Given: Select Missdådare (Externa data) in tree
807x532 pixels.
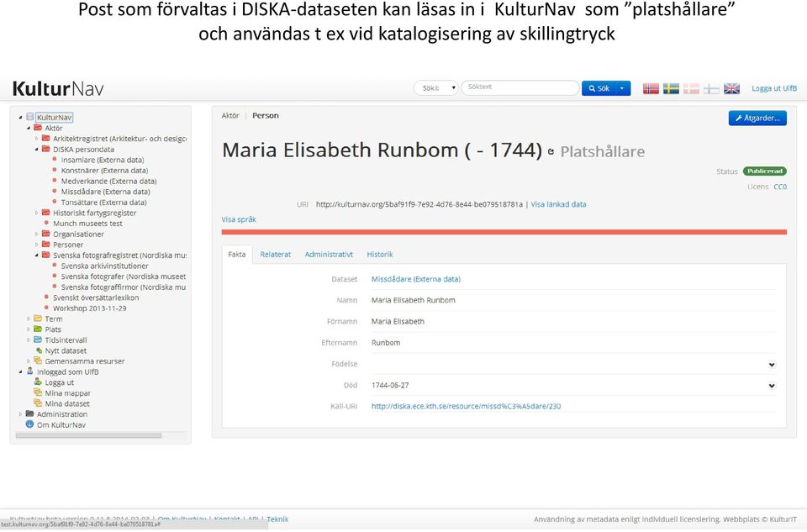Looking at the screenshot, I should click(x=106, y=192).
